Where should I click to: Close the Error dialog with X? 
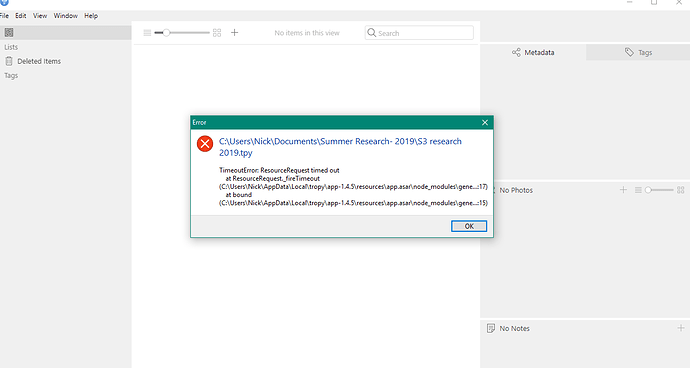click(485, 122)
